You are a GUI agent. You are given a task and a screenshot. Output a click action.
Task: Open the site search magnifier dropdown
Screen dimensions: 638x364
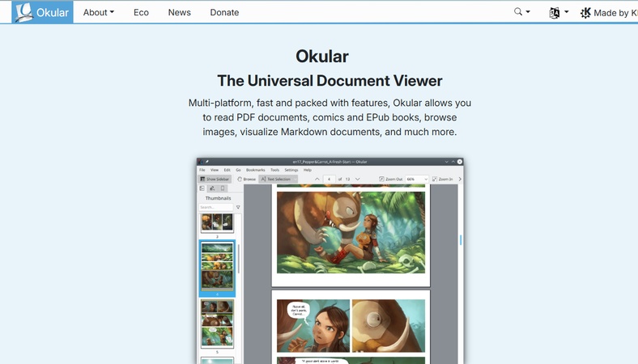tap(522, 12)
